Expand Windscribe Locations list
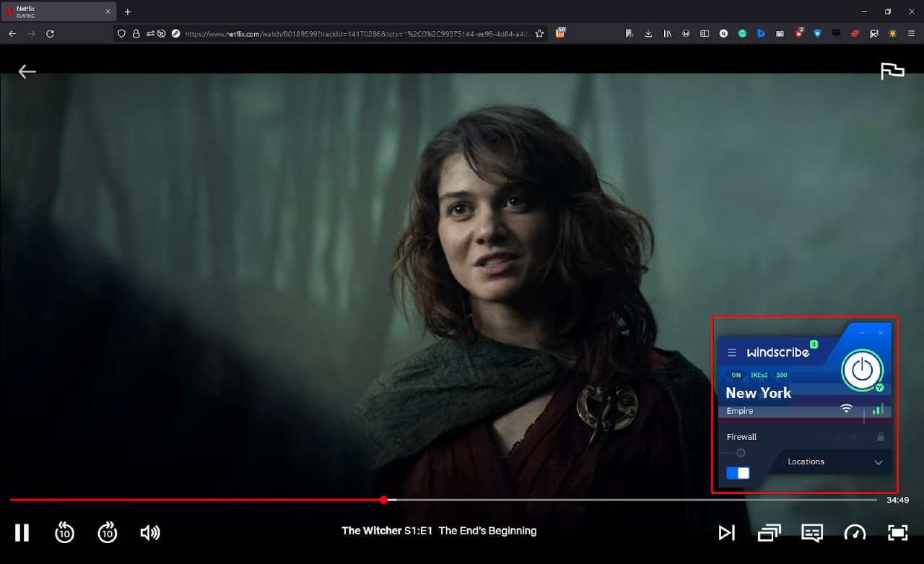This screenshot has width=924, height=564. 879,462
